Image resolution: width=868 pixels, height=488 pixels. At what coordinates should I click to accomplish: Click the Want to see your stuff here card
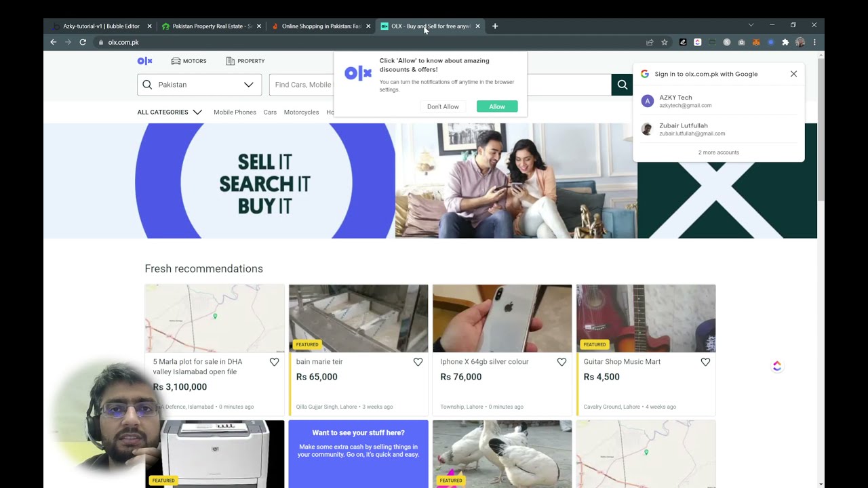point(358,454)
